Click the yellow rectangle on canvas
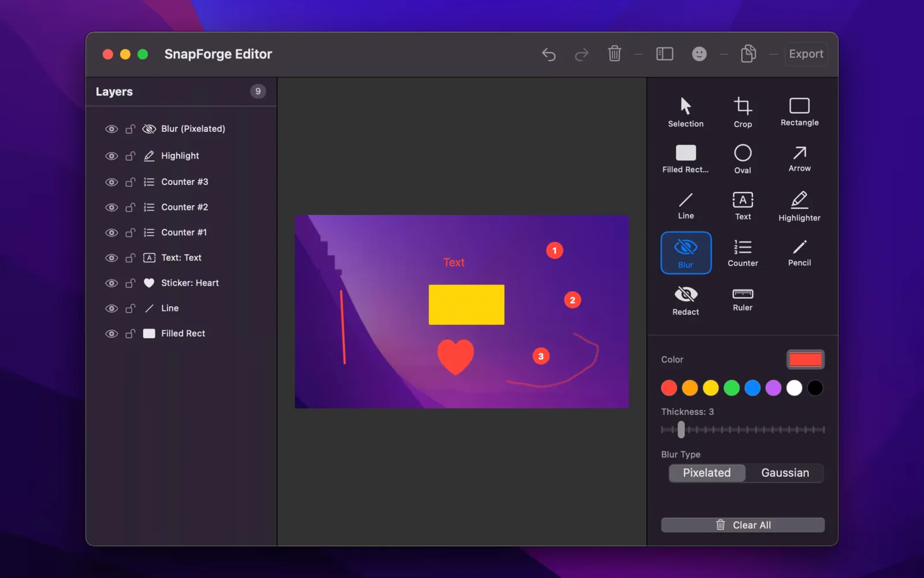This screenshot has width=924, height=578. pyautogui.click(x=466, y=305)
